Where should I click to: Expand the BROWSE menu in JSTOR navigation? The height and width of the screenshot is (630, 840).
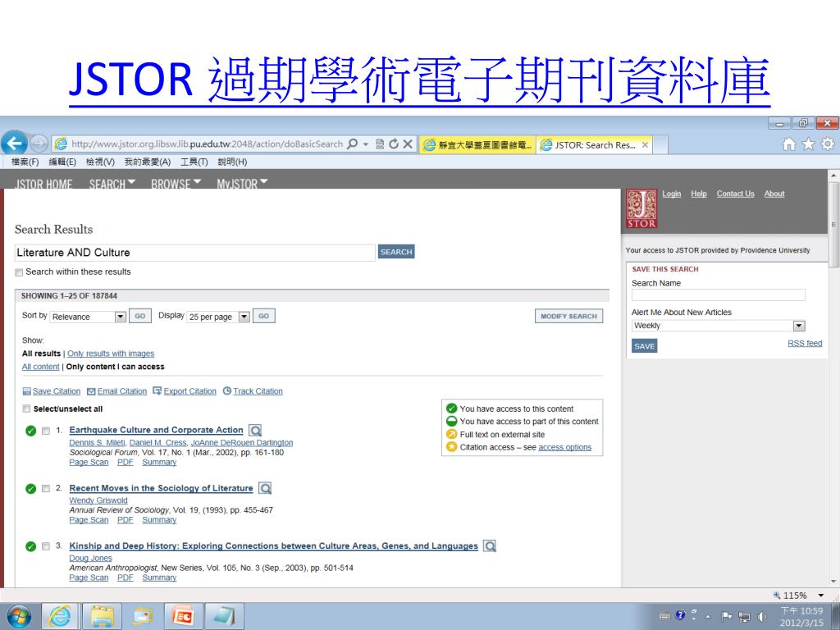pyautogui.click(x=176, y=184)
